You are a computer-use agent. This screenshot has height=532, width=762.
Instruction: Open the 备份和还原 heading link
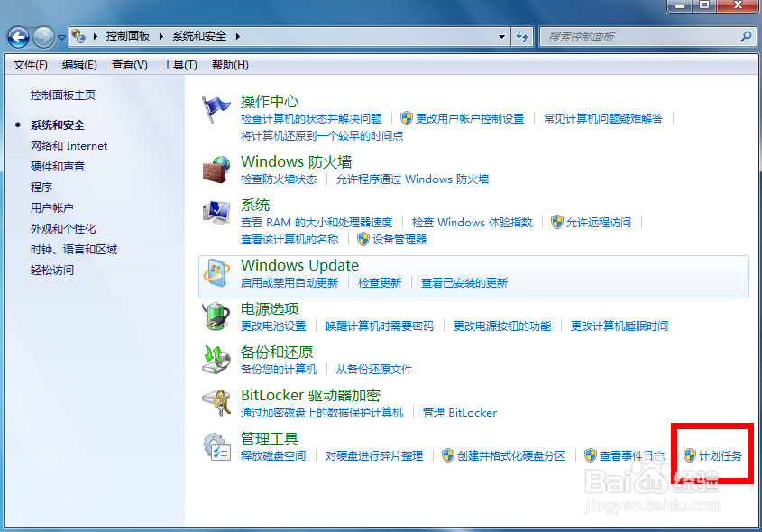277,352
